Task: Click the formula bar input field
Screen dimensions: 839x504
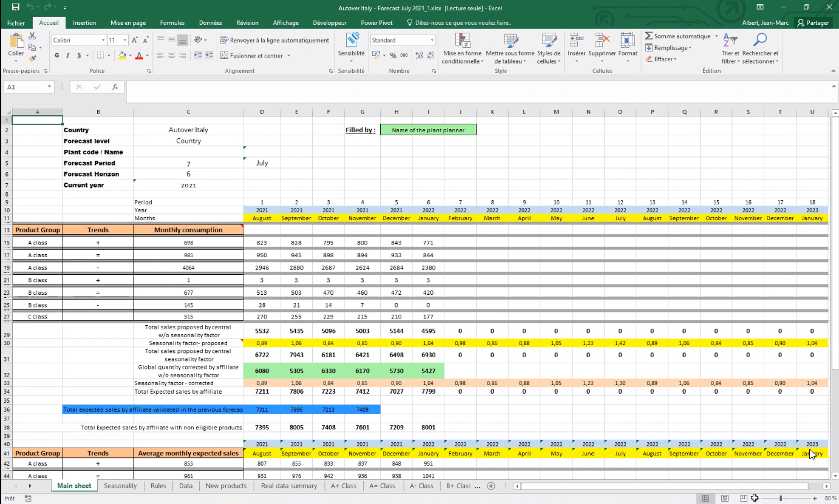Action: [x=474, y=87]
